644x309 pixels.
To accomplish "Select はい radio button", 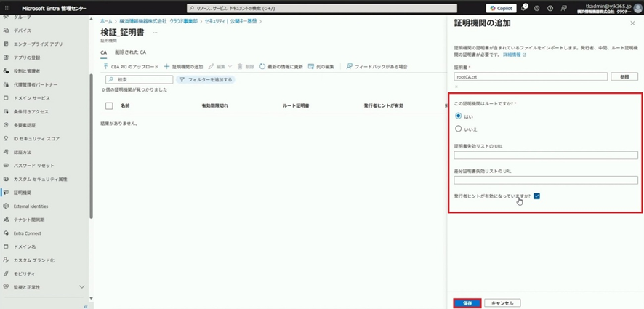I will click(458, 116).
